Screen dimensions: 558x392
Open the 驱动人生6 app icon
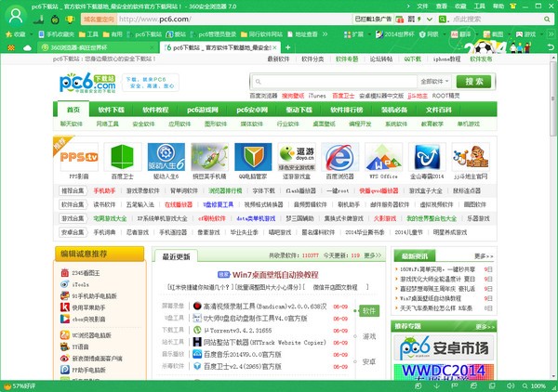click(166, 157)
